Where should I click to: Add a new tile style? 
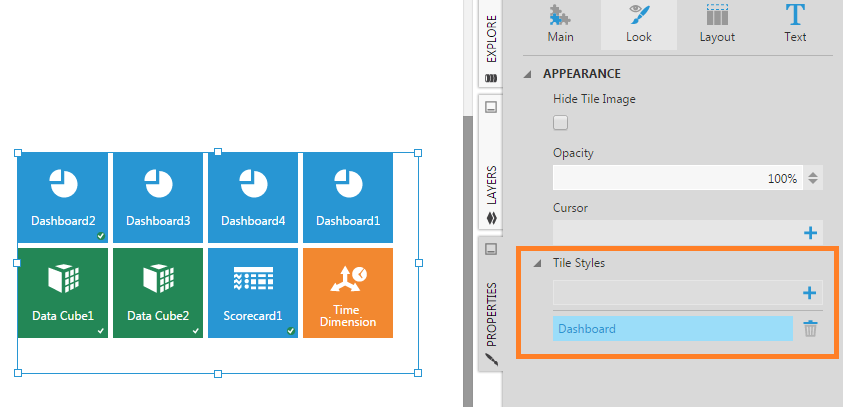[x=809, y=293]
